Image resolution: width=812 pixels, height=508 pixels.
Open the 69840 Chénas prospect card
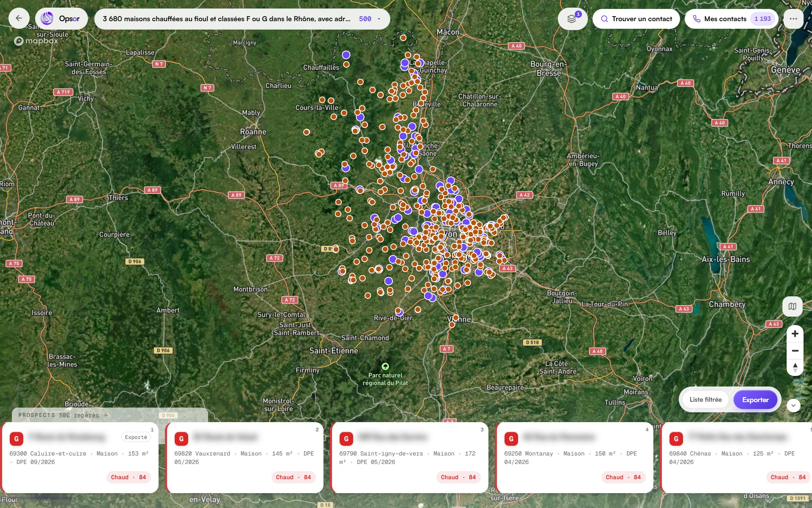(x=737, y=458)
